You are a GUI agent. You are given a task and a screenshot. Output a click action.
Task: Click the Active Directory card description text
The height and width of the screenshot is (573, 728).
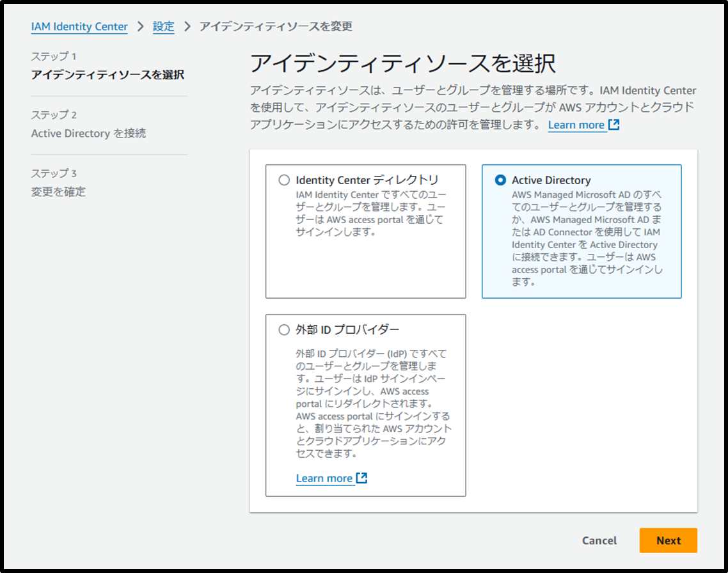[587, 238]
